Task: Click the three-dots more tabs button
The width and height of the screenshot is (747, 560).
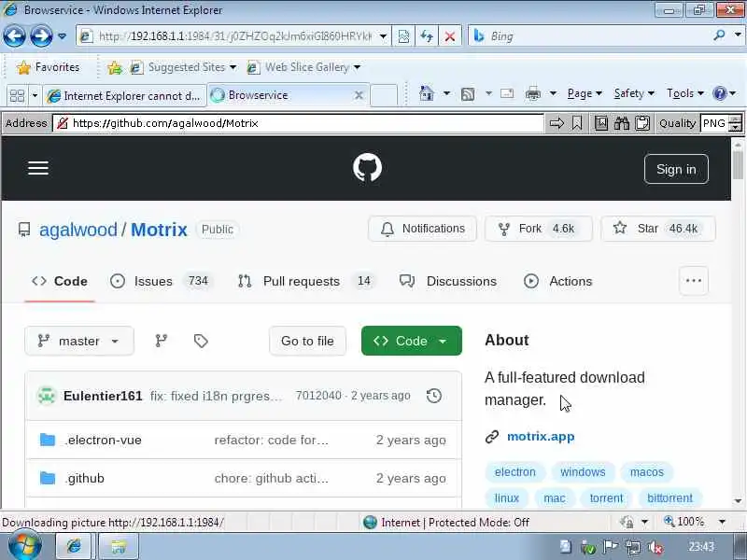Action: pos(693,281)
